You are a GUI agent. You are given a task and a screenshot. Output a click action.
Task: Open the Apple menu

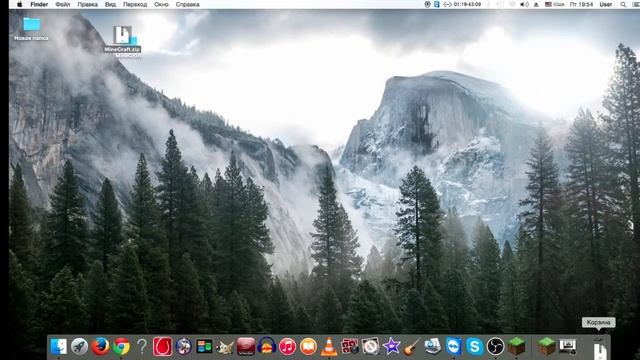pos(19,4)
